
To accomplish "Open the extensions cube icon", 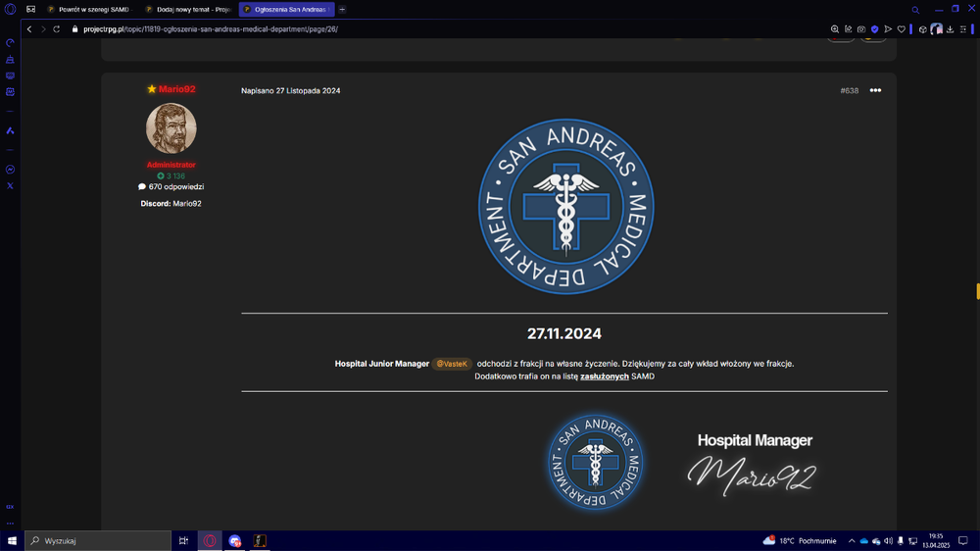I will tap(922, 29).
